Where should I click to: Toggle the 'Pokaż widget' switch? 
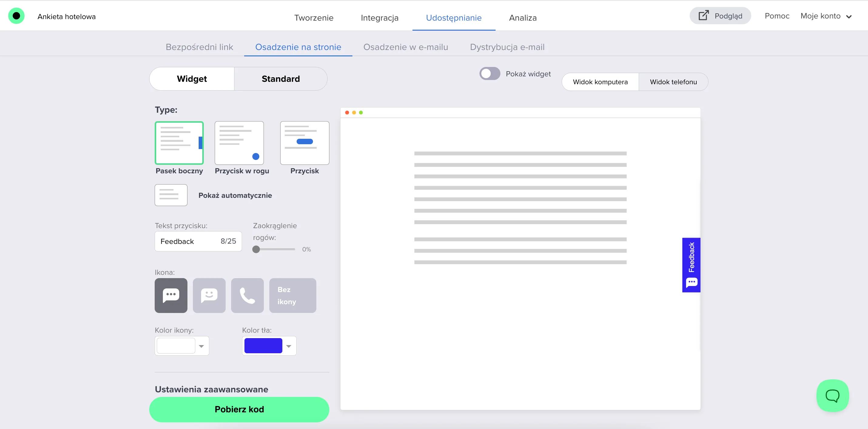coord(490,73)
